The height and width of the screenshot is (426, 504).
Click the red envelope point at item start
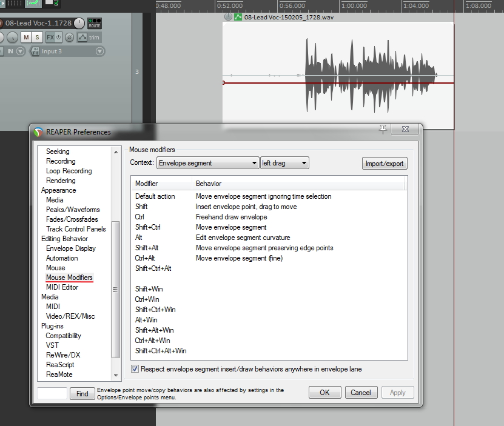[223, 83]
